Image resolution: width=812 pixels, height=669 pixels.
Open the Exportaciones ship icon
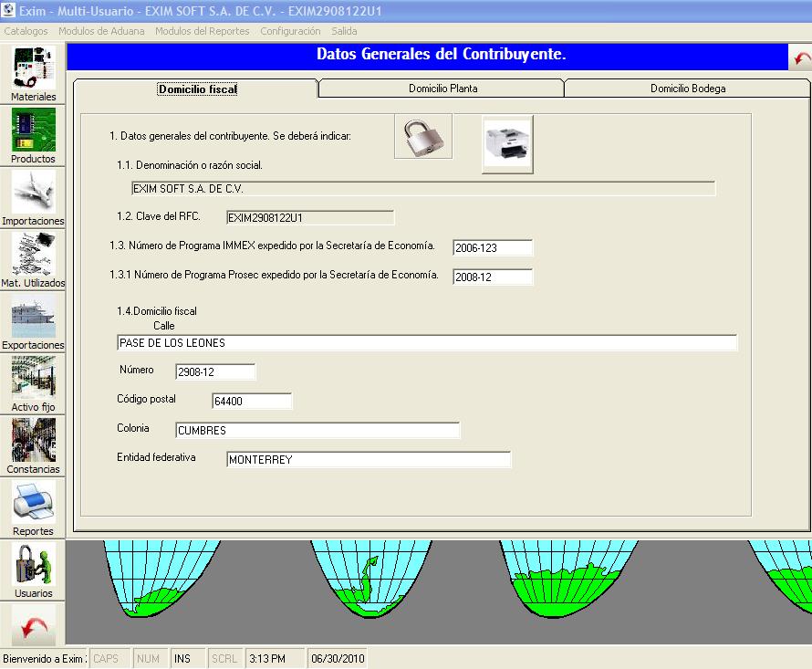pos(33,322)
